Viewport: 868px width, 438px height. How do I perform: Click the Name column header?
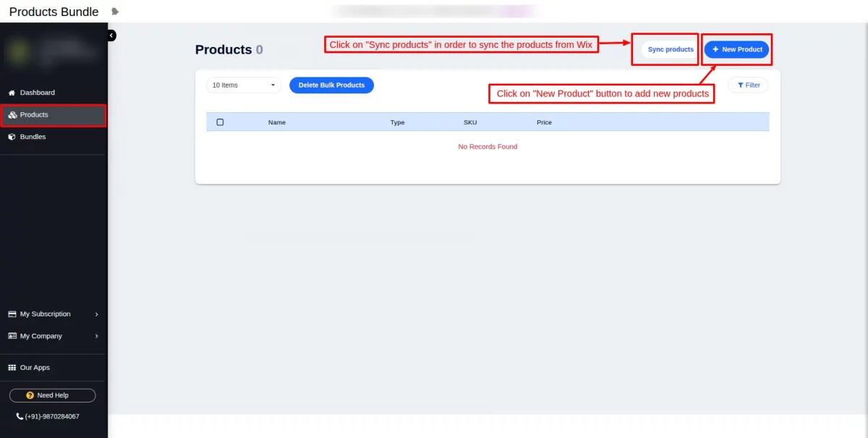(x=277, y=122)
